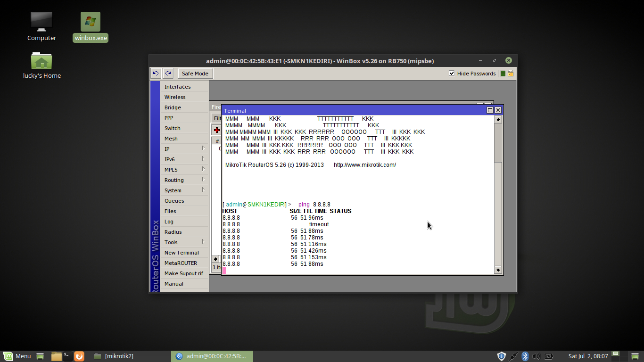
Task: Click the clock showing Sat Jul 2, 08:07
Action: [588, 356]
